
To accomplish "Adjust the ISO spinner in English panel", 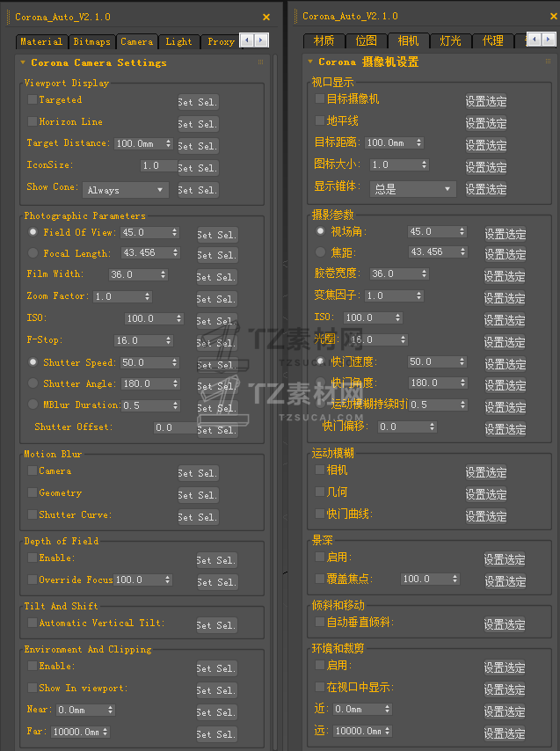I will coord(179,318).
